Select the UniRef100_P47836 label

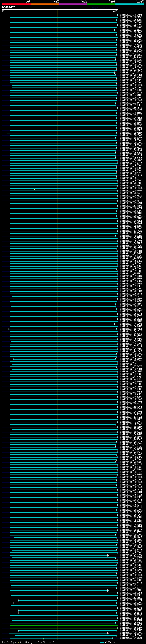[131, 45]
